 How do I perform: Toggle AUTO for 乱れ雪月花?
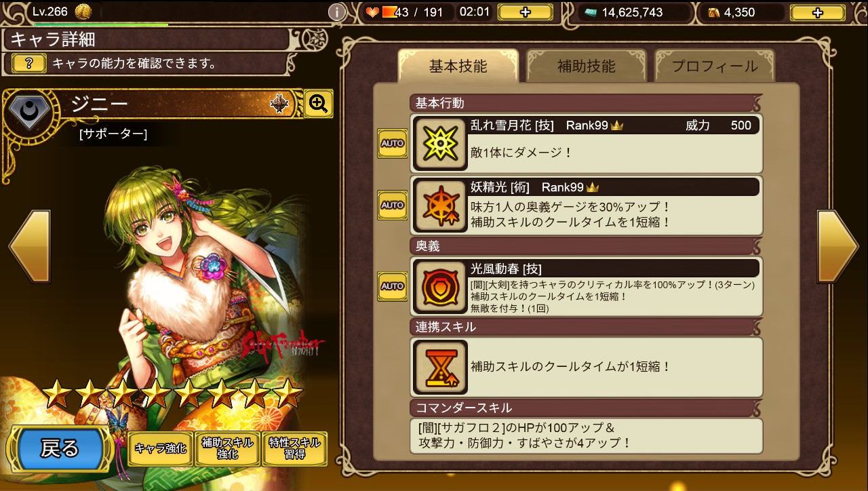tap(392, 143)
